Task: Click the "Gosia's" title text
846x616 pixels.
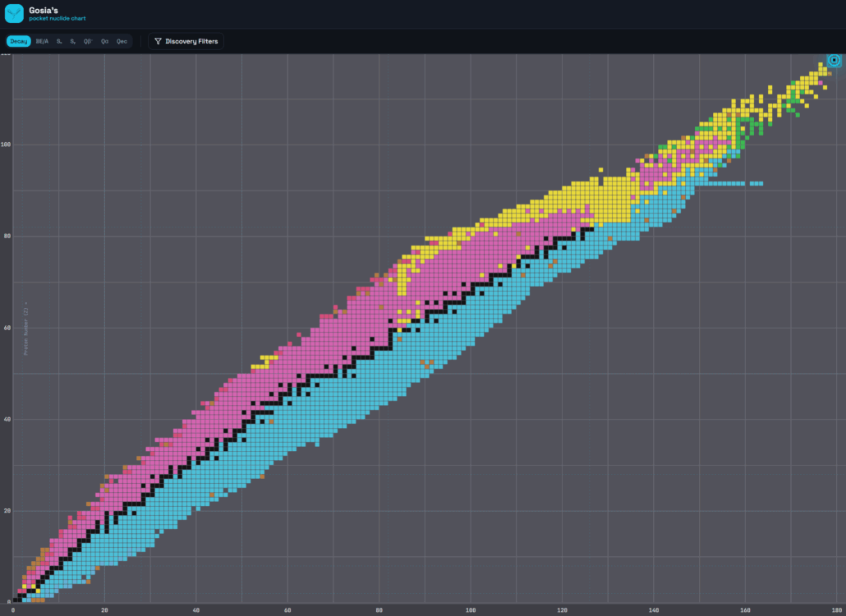Action: (x=42, y=10)
